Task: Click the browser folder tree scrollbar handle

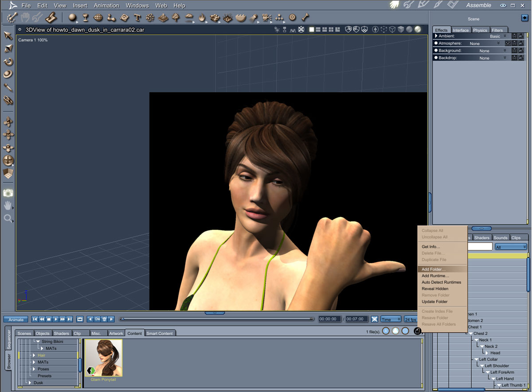Action: click(80, 364)
